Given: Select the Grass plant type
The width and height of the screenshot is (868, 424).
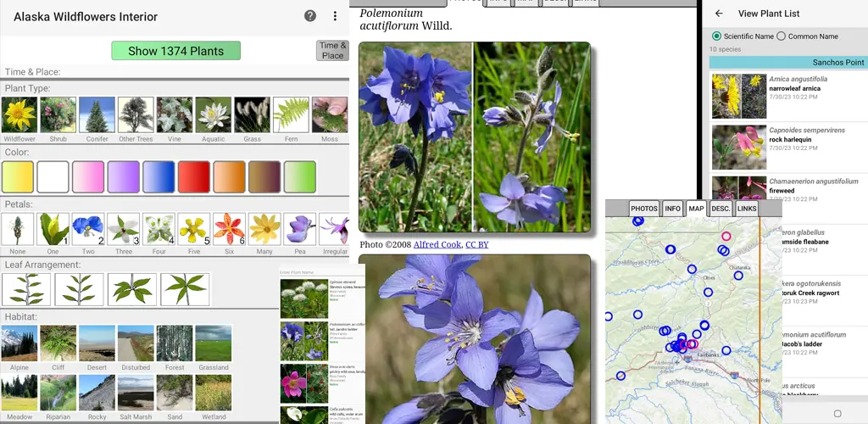Looking at the screenshot, I should coord(252,114).
